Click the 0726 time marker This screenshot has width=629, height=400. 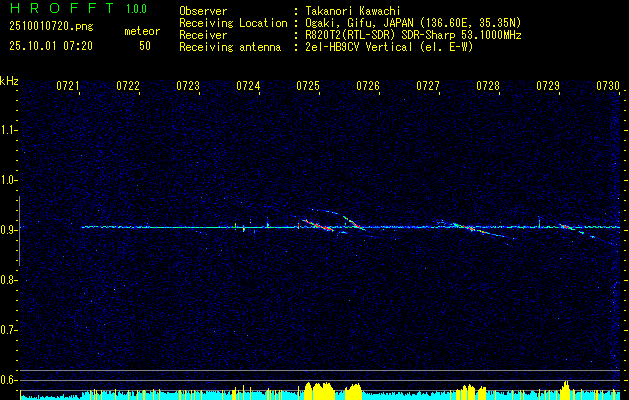coord(368,85)
